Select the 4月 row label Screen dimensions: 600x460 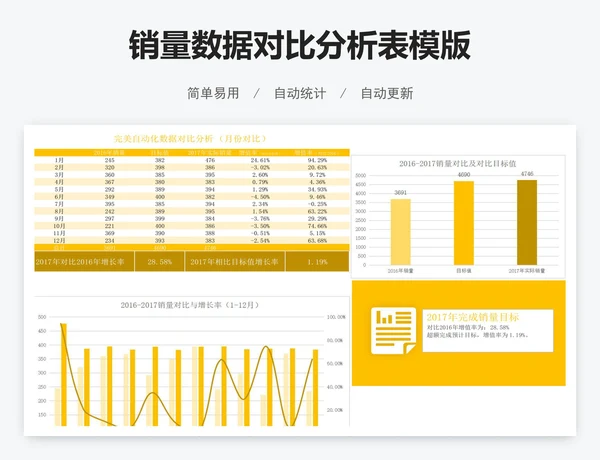pyautogui.click(x=59, y=182)
